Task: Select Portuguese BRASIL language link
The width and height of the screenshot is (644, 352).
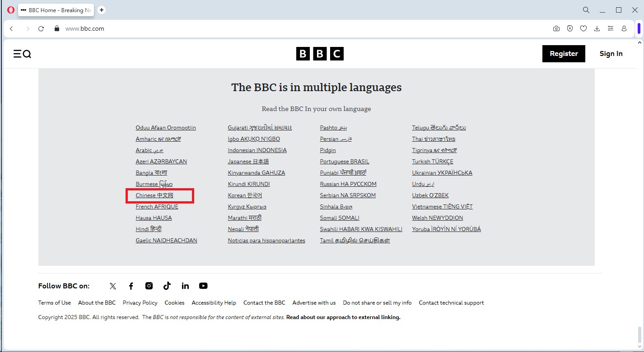Action: pos(345,162)
